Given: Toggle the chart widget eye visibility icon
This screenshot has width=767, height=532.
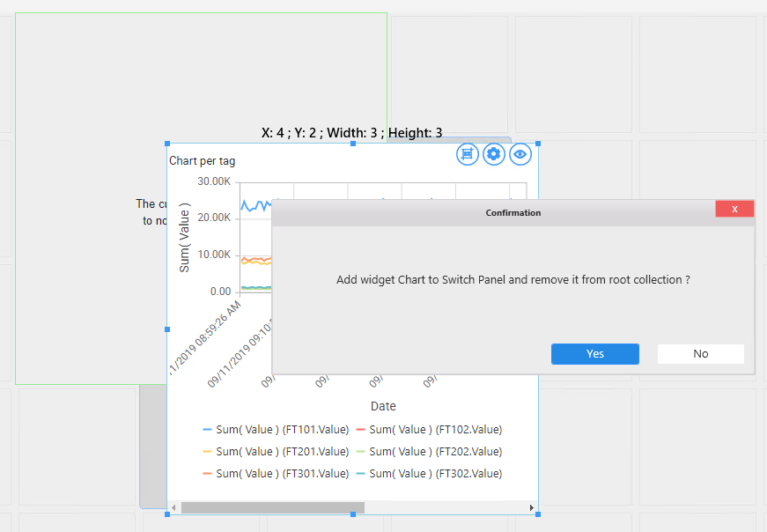Looking at the screenshot, I should point(521,154).
